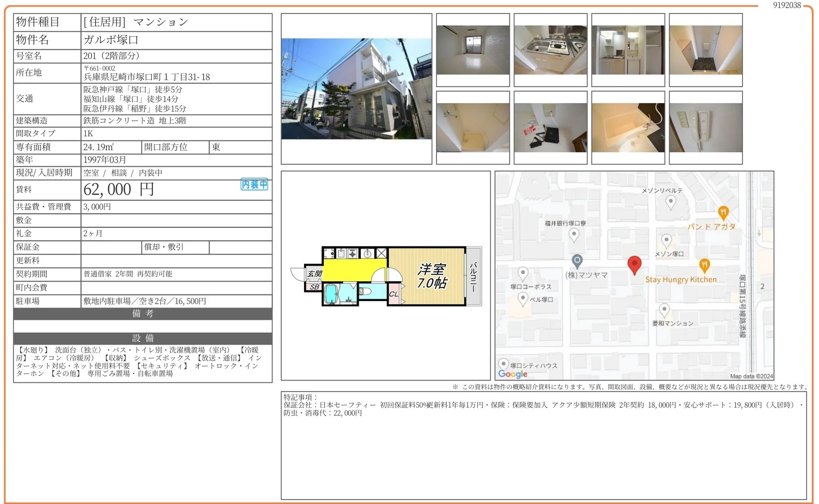Click the 塚口コーポラス map pin
Viewport: 819px width, 504px height.
(523, 274)
